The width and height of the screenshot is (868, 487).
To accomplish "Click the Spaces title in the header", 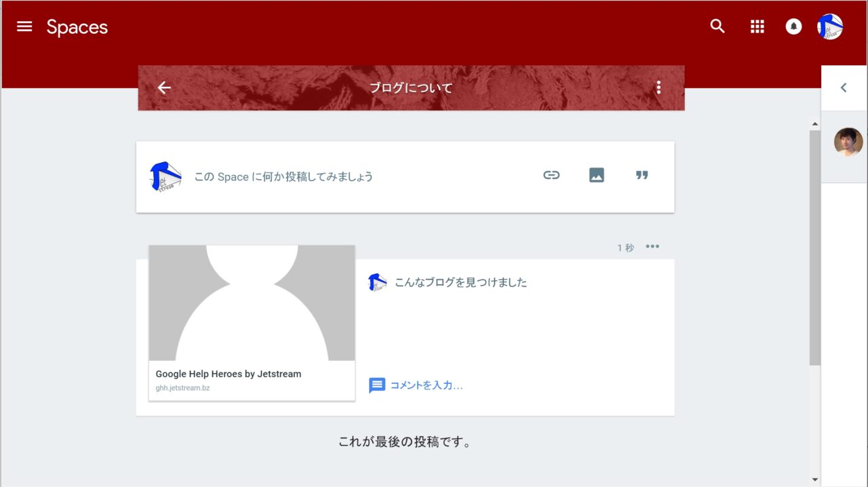I will click(77, 27).
